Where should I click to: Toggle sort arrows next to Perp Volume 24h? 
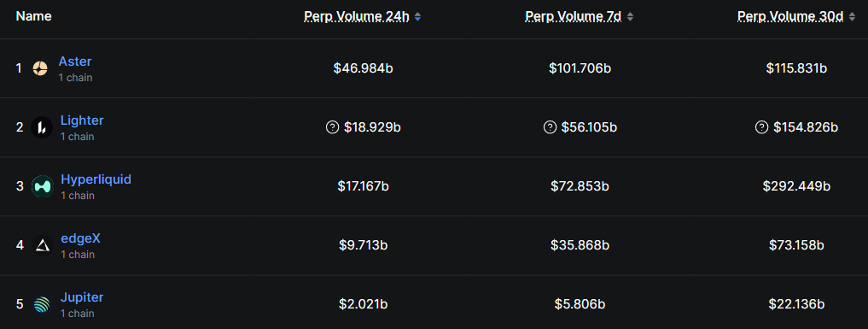[x=417, y=17]
